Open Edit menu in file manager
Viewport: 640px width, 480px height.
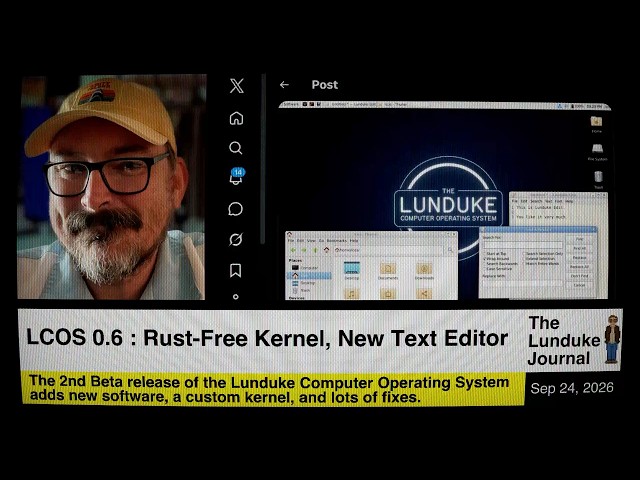299,240
